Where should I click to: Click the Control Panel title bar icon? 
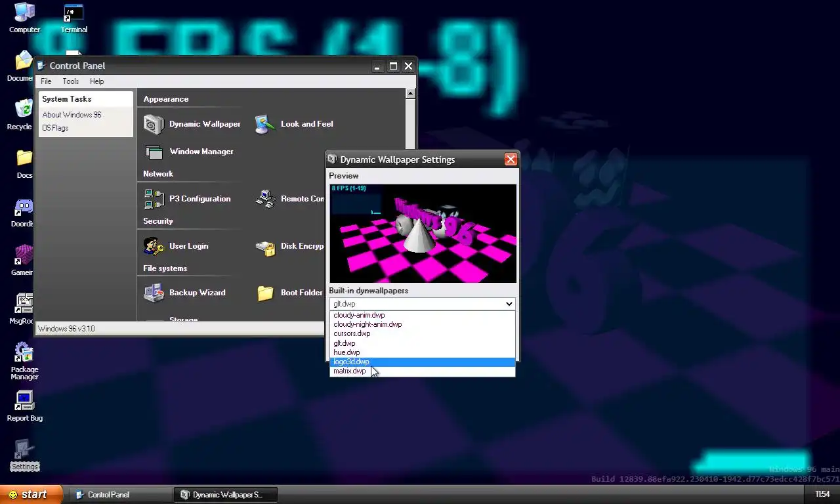pos(41,66)
